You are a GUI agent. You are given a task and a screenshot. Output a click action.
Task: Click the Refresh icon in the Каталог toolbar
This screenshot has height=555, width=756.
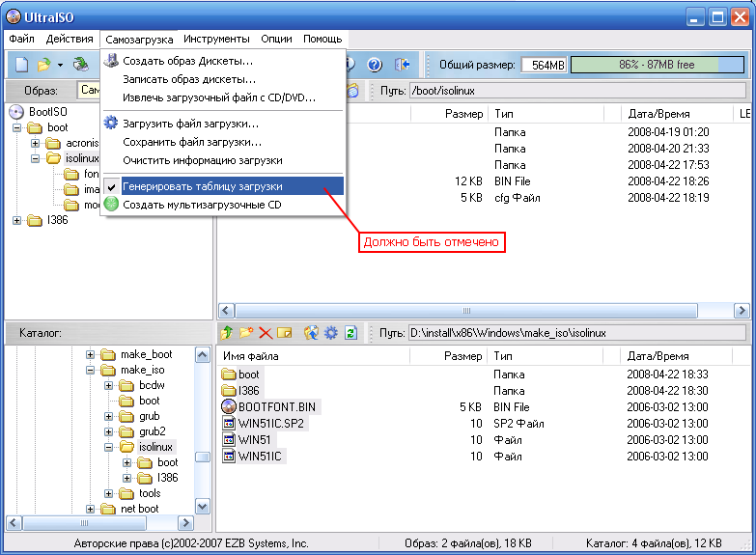coord(350,333)
